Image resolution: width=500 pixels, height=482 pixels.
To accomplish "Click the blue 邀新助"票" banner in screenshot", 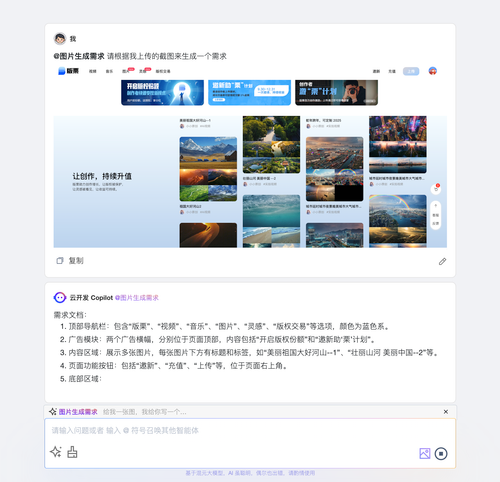I will (x=249, y=92).
